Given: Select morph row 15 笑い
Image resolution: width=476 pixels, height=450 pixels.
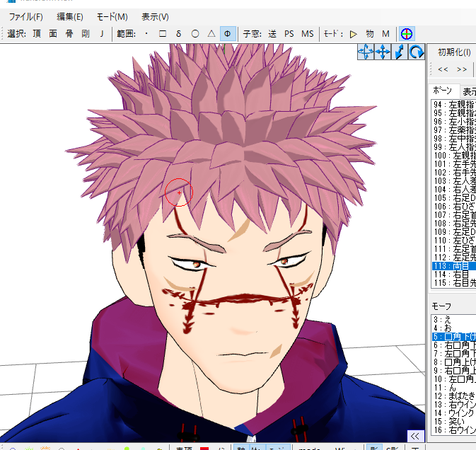Looking at the screenshot, I should pos(454,422).
